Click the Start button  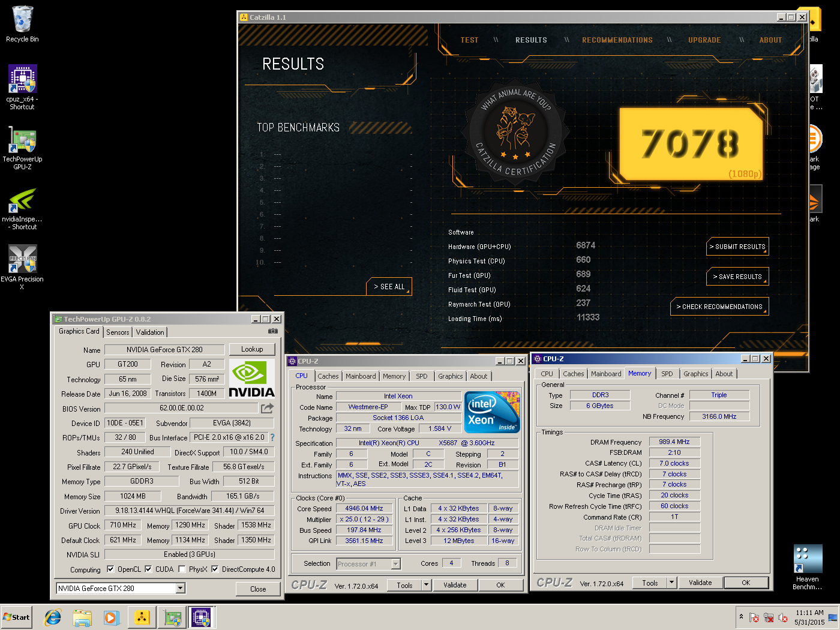coord(16,617)
